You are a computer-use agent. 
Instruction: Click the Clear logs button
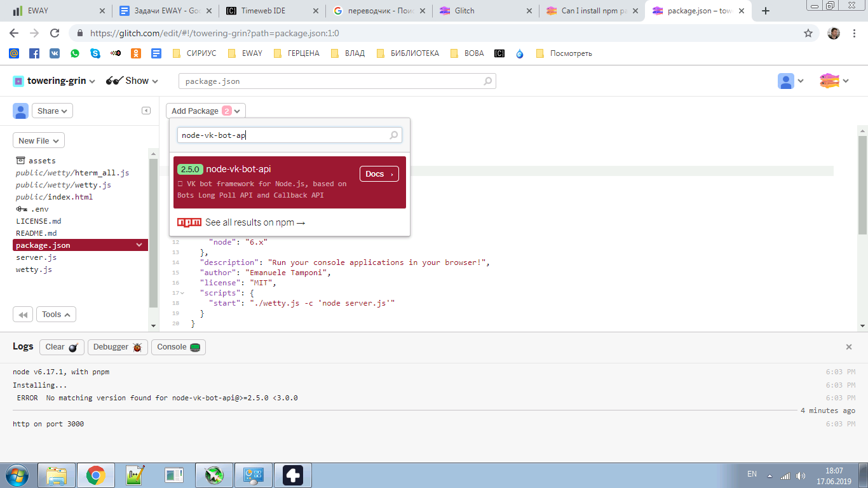(x=62, y=347)
